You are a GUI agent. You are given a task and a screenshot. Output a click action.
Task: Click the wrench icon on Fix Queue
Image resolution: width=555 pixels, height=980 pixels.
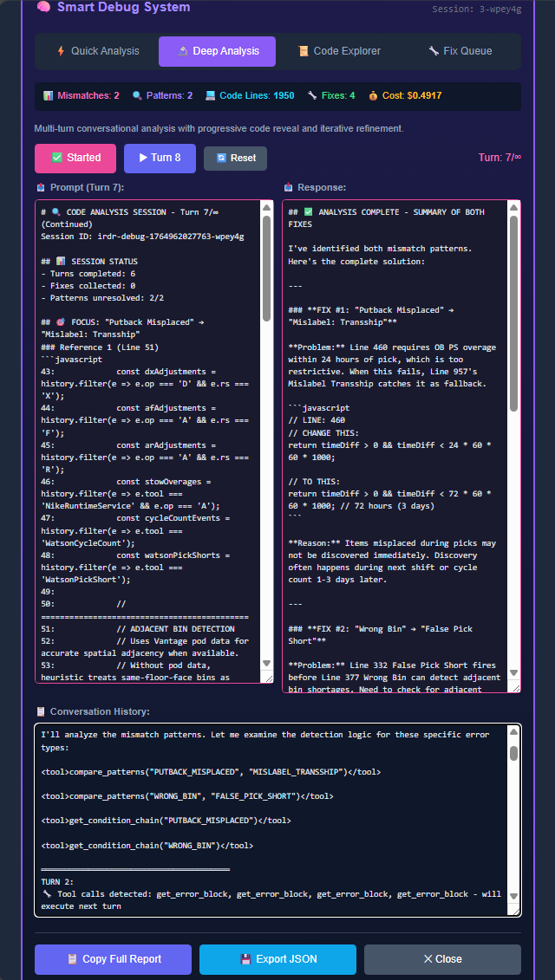point(434,51)
